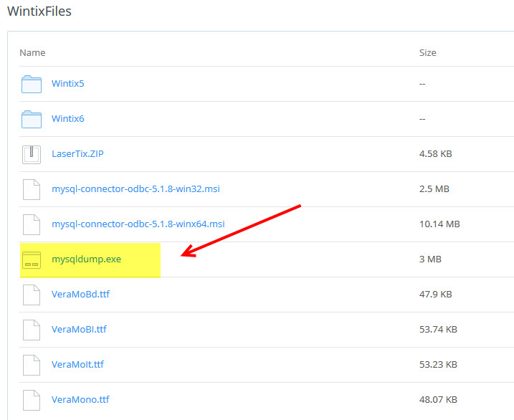
Task: Open mysql-connector-odbc-5.1.8-win32.msi link
Action: tap(135, 189)
